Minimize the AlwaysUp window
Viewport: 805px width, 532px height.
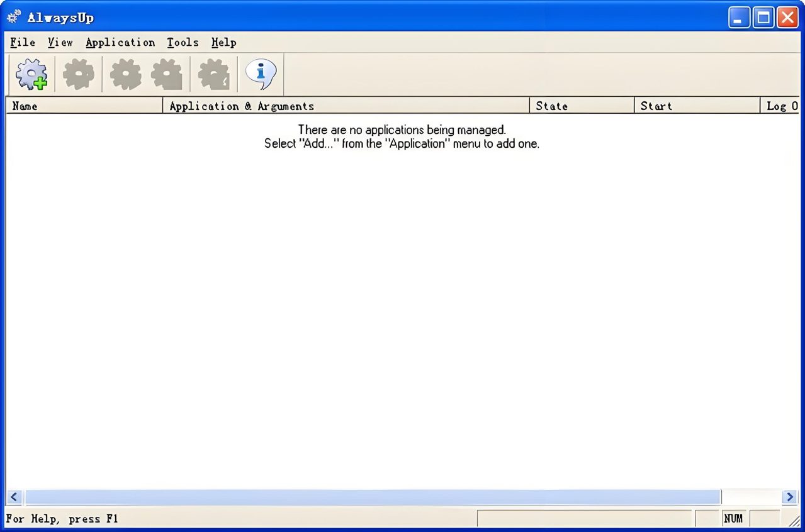[740, 17]
